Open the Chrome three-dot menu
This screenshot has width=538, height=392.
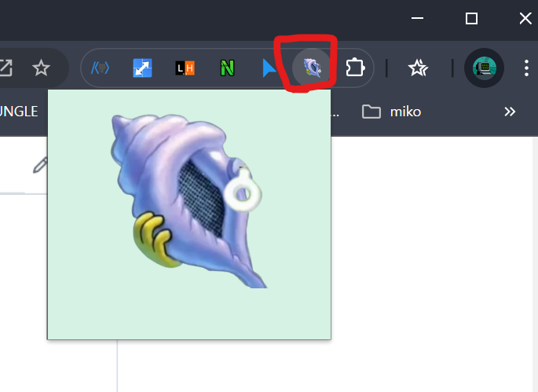tap(526, 68)
